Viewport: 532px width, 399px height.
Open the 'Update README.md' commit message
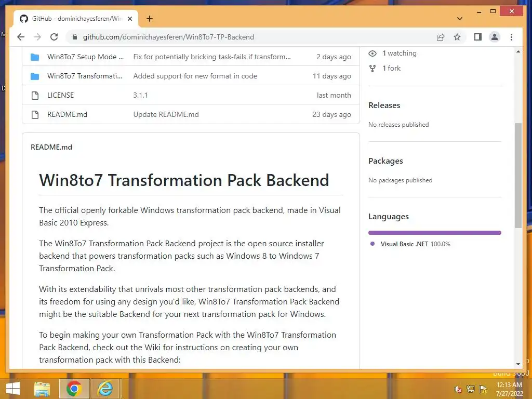(x=166, y=114)
